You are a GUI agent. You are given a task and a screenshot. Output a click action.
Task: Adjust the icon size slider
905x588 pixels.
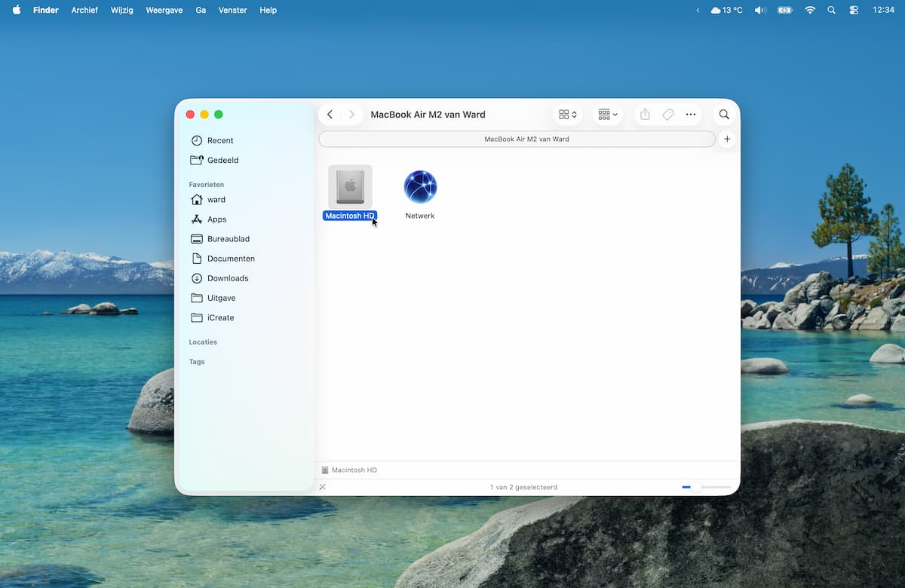(x=696, y=487)
